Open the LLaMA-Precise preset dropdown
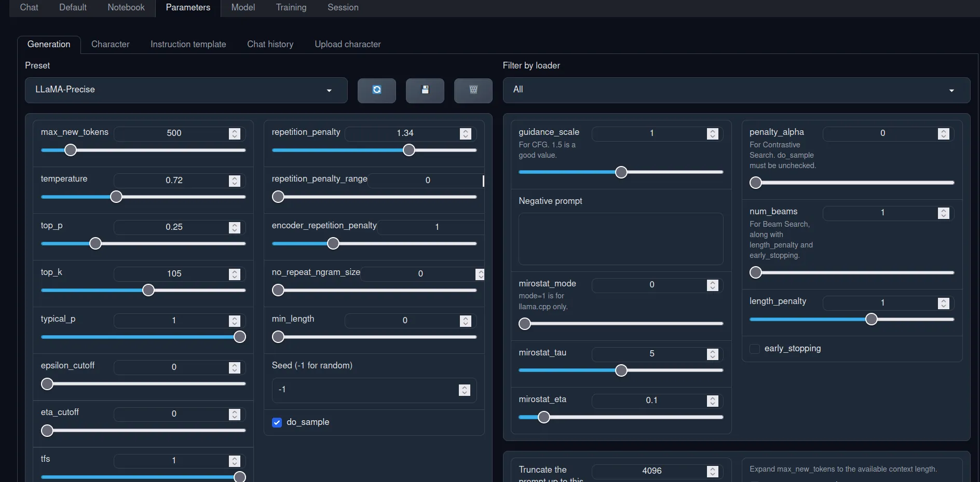The height and width of the screenshot is (482, 980). 186,90
